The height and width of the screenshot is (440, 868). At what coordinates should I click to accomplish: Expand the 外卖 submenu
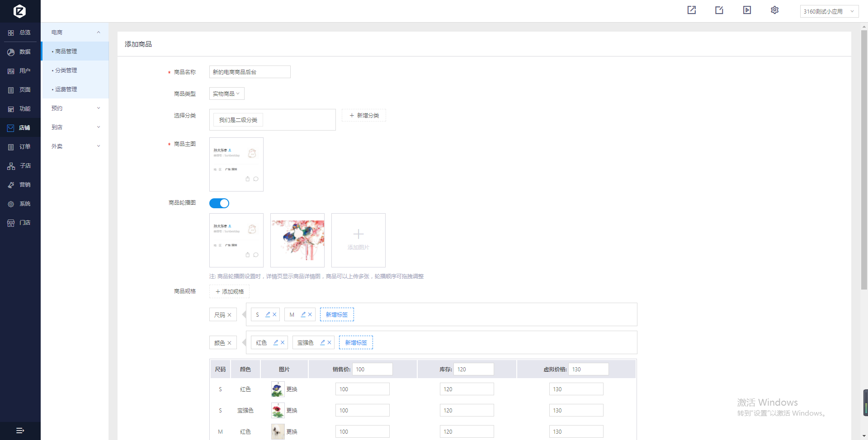point(75,146)
